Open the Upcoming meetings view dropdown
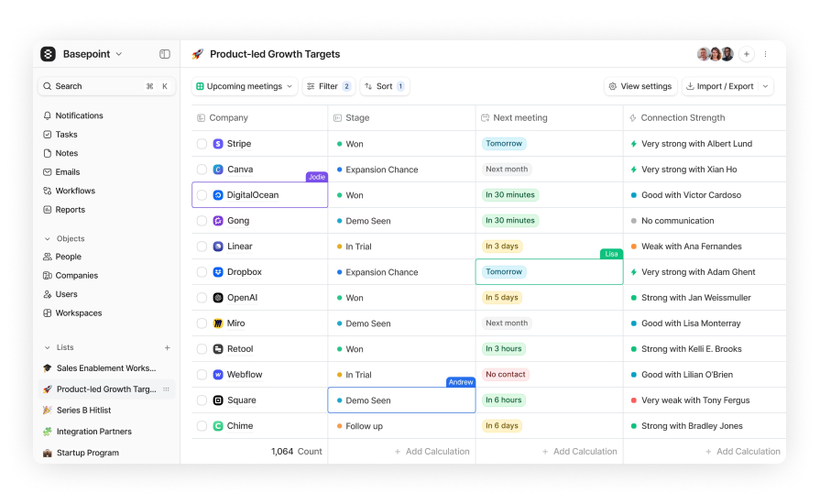Image resolution: width=820 pixels, height=504 pixels. [244, 86]
